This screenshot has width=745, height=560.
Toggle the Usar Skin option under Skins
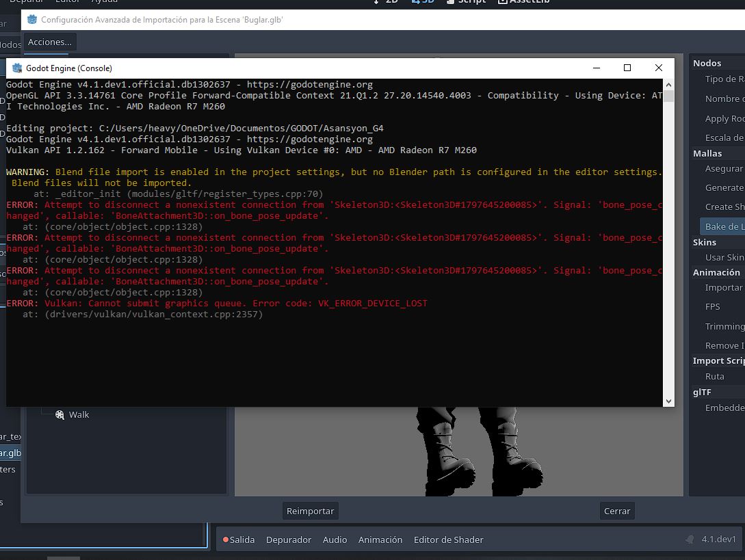click(x=724, y=256)
